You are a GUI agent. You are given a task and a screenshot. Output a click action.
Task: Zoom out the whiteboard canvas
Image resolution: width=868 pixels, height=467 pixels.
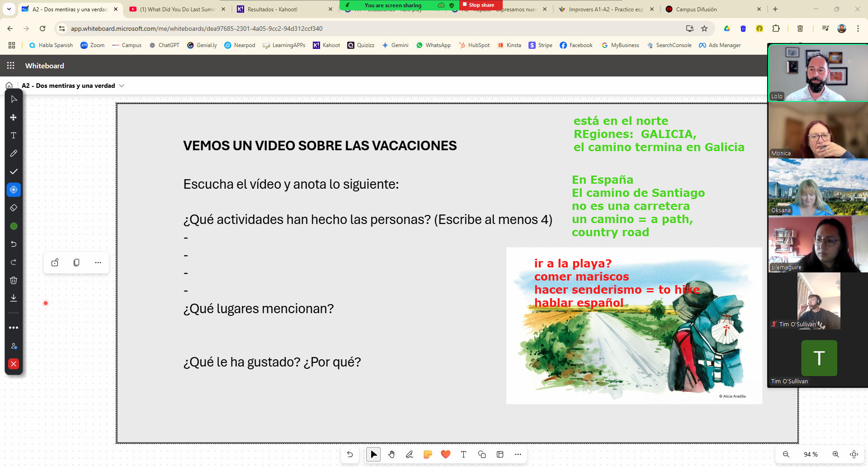pyautogui.click(x=786, y=454)
